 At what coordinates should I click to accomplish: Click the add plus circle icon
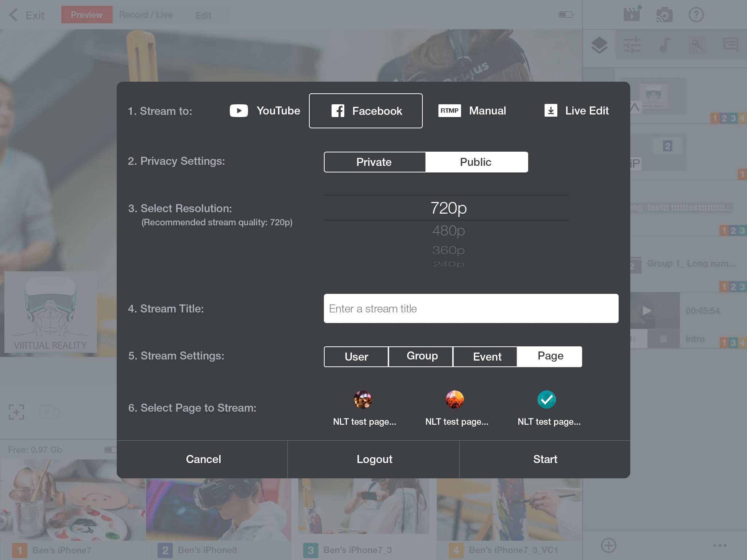point(608,545)
